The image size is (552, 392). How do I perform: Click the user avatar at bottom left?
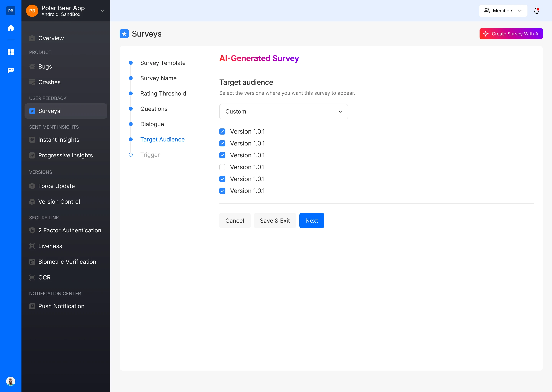(11, 381)
